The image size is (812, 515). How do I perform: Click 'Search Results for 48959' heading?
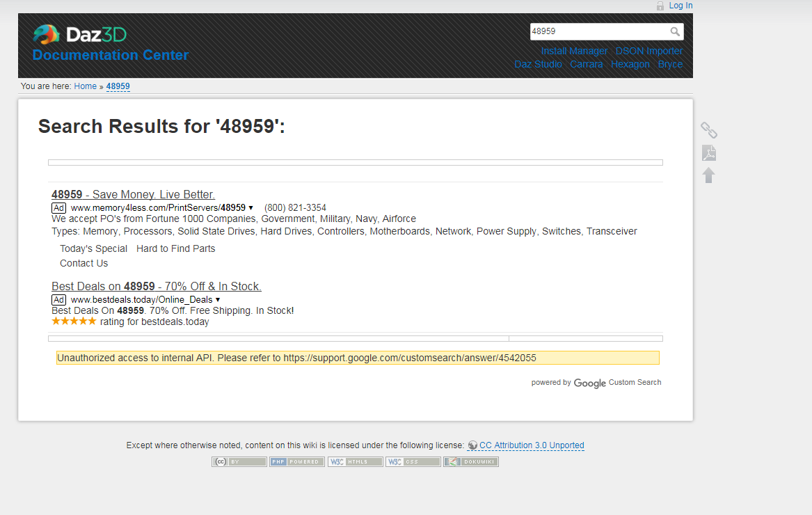[161, 126]
